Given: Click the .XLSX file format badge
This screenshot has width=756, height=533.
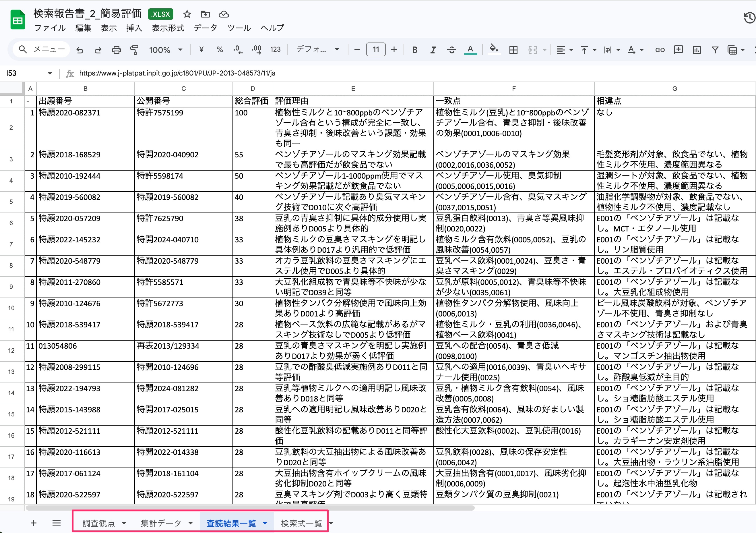Looking at the screenshot, I should click(161, 14).
